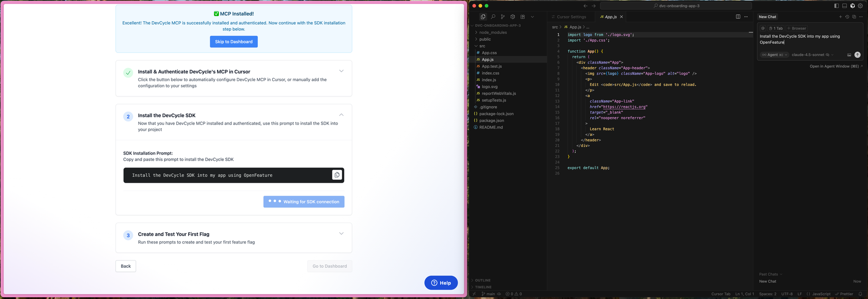Open Source Control view in activity bar
Image resolution: width=868 pixels, height=299 pixels.
tap(503, 17)
